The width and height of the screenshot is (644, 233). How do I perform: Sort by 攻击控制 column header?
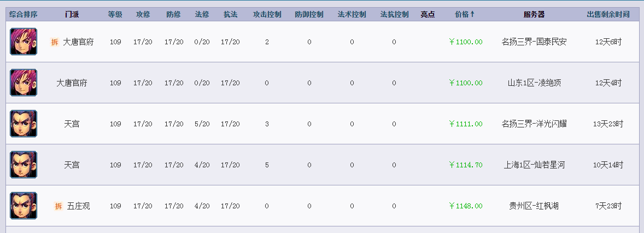(x=267, y=14)
